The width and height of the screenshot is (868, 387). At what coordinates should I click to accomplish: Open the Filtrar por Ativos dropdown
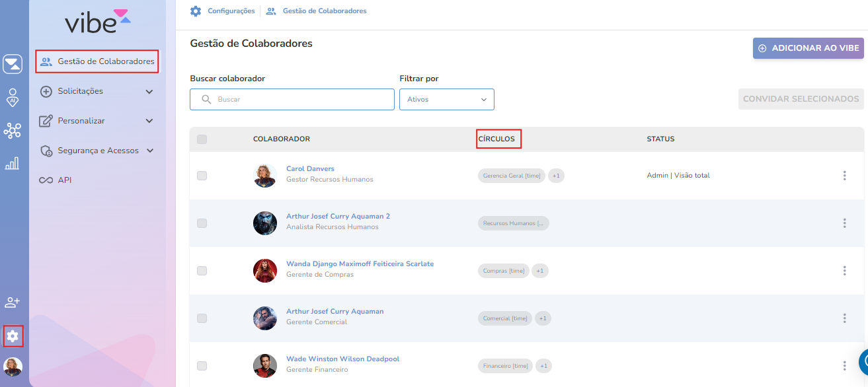point(447,99)
